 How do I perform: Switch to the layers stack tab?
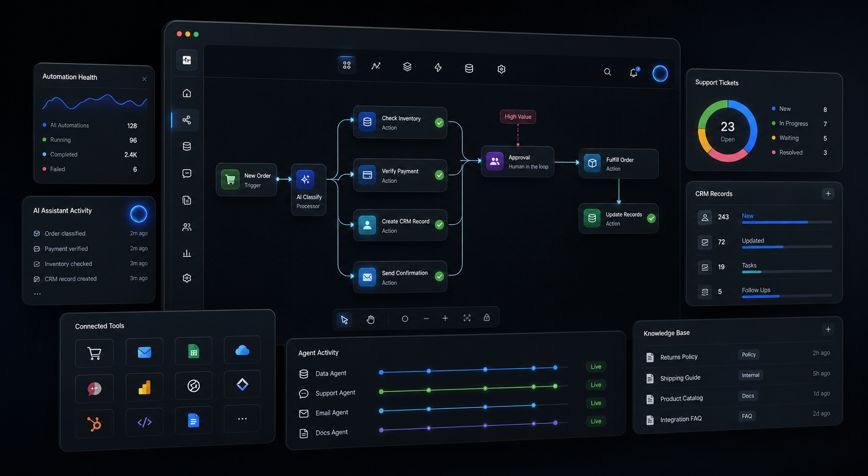(x=407, y=67)
